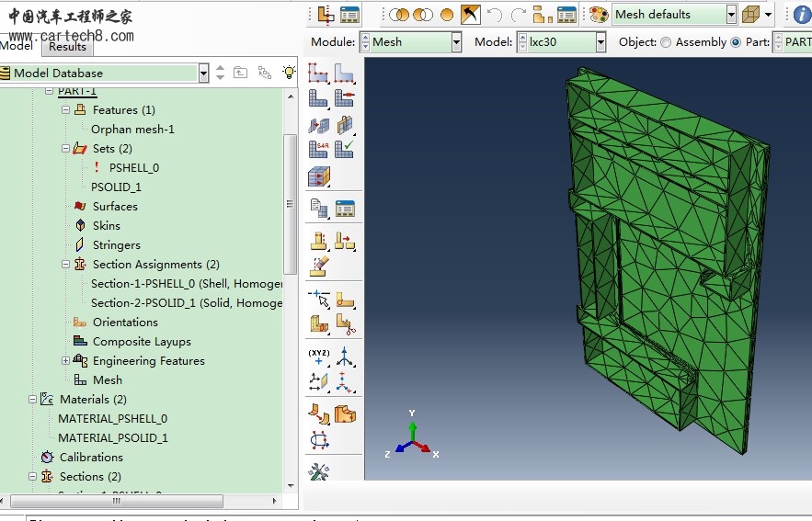Expand the Engineering Features node
Viewport: 812px width, 521px height.
[x=65, y=361]
